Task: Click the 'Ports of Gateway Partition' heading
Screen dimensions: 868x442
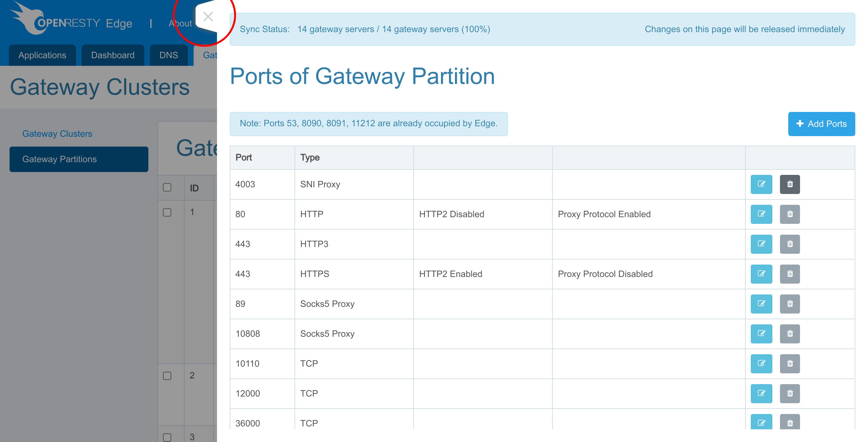Action: (362, 76)
